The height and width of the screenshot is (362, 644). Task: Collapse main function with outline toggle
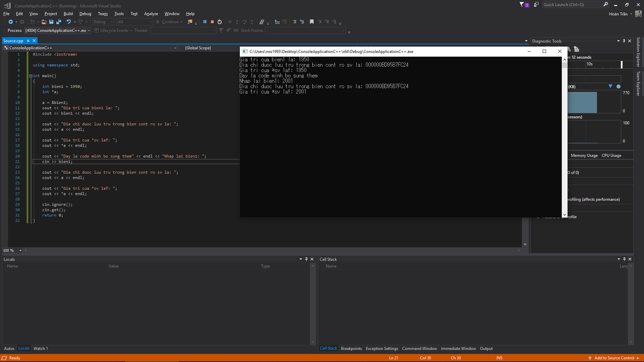point(31,76)
